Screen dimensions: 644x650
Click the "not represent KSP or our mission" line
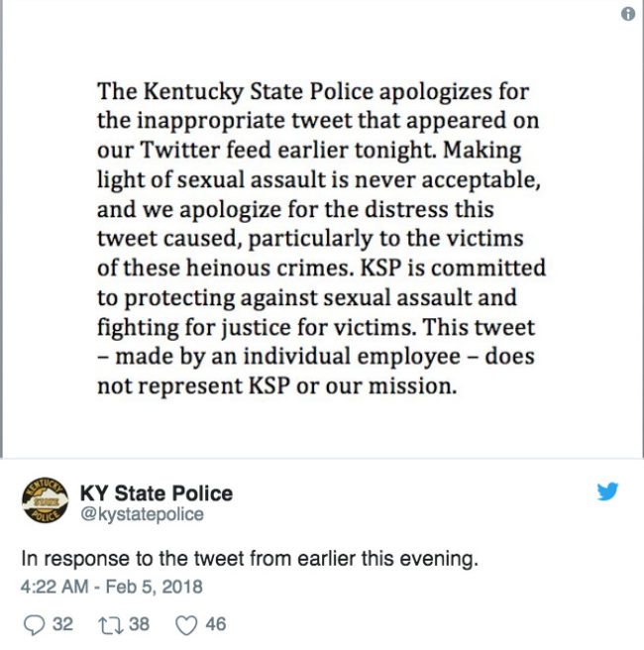[276, 385]
